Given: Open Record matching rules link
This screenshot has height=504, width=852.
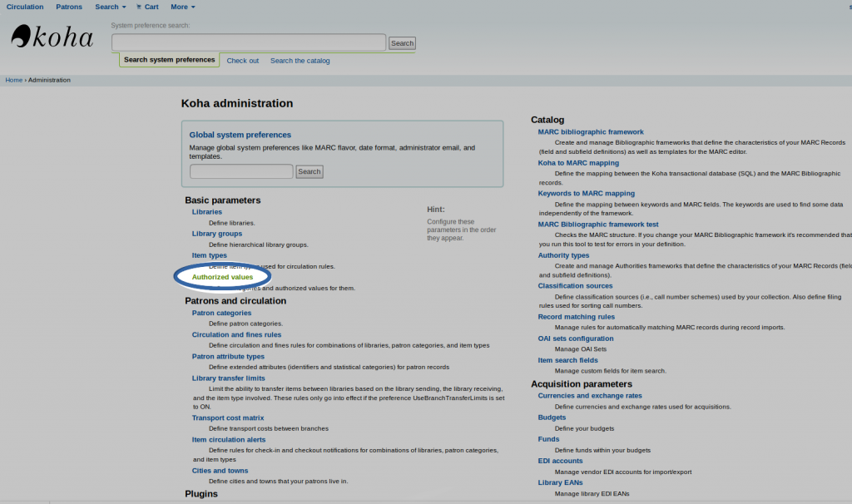Looking at the screenshot, I should [x=577, y=317].
